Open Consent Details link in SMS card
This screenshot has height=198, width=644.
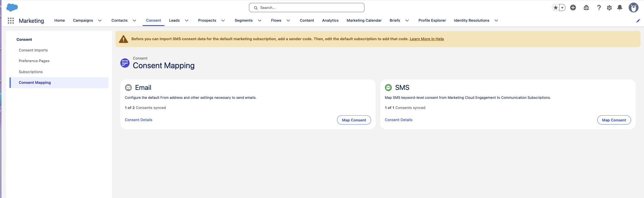click(398, 120)
